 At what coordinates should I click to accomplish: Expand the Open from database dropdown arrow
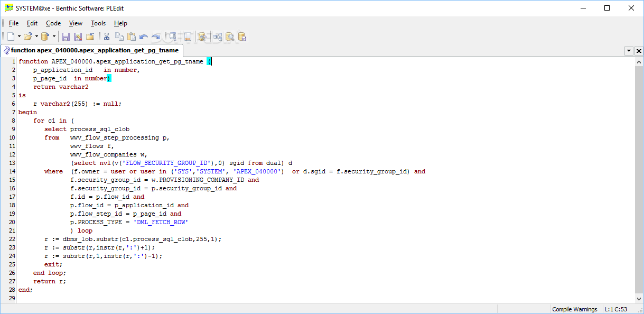(x=54, y=36)
